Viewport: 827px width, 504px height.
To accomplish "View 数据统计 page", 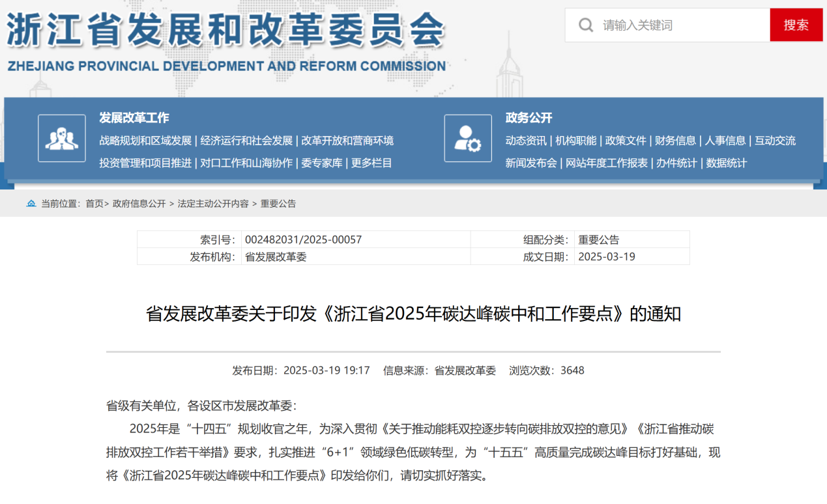I will pyautogui.click(x=727, y=163).
